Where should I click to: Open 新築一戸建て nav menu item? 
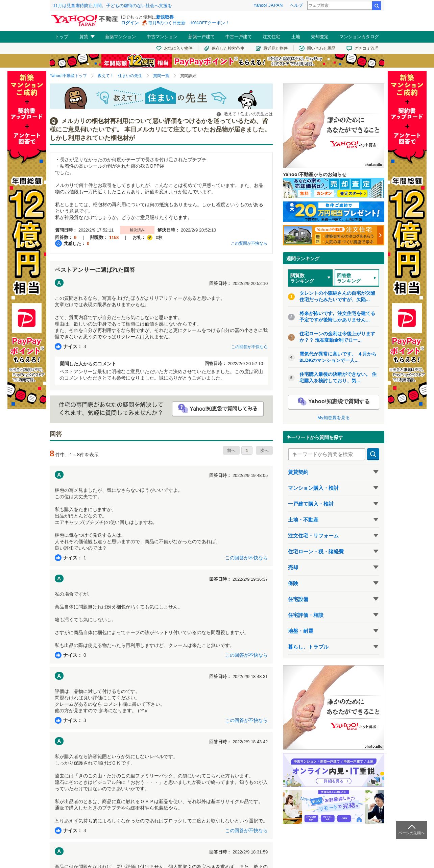[x=201, y=37]
